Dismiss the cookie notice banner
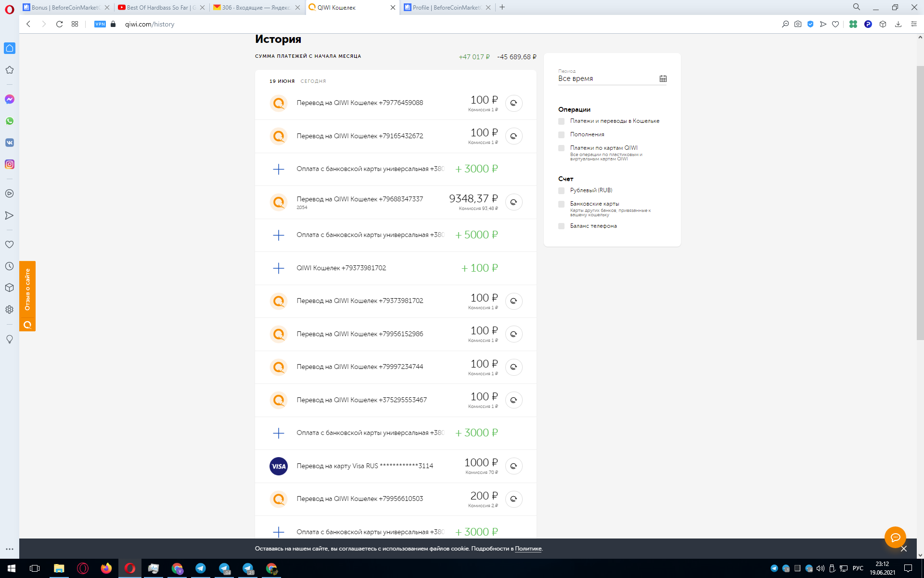 tap(904, 549)
